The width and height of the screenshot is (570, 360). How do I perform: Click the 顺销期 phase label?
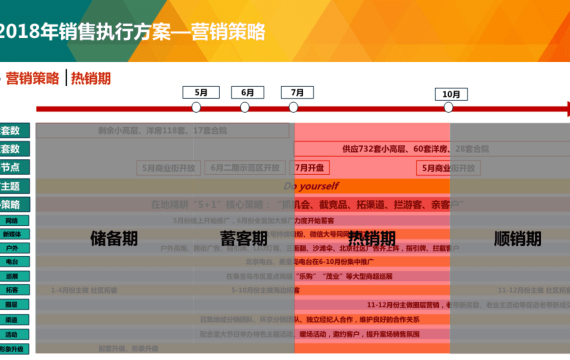pyautogui.click(x=517, y=239)
